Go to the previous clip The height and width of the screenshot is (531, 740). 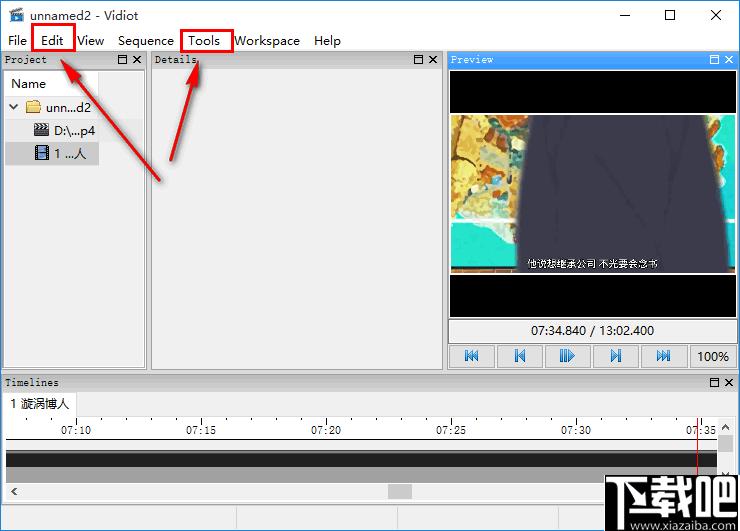[520, 356]
